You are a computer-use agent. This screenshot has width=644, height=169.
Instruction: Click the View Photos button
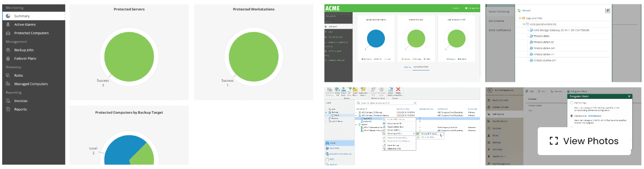point(584,141)
